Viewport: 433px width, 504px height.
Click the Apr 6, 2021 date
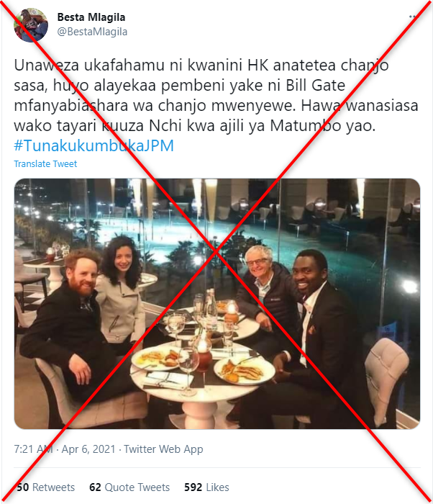88,449
